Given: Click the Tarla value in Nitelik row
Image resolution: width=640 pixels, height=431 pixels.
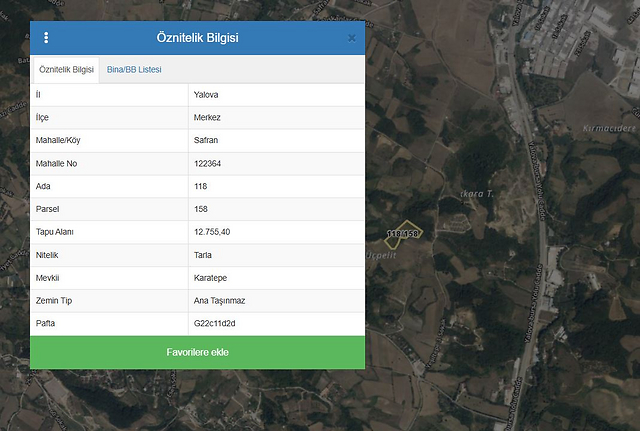Looking at the screenshot, I should 203,256.
